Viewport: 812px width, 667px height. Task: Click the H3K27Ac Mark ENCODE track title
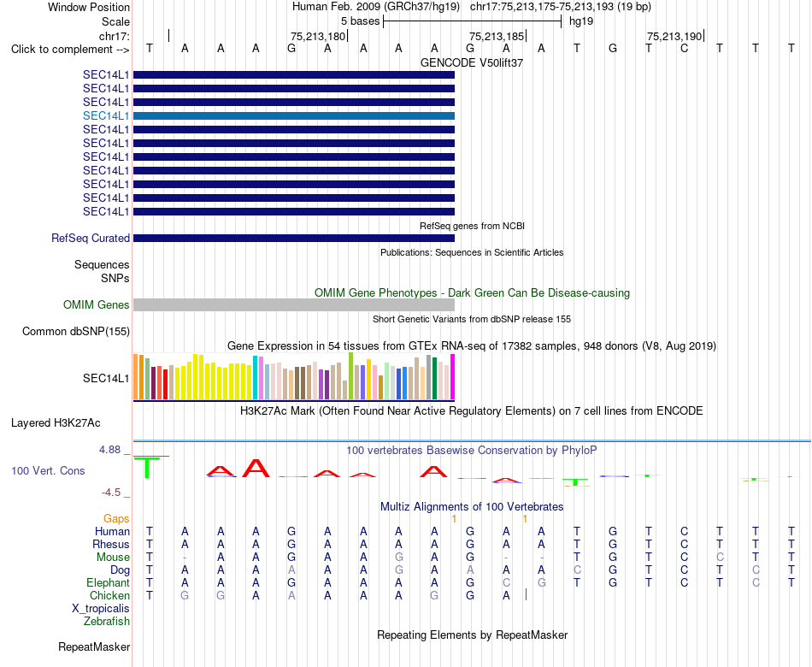point(472,411)
